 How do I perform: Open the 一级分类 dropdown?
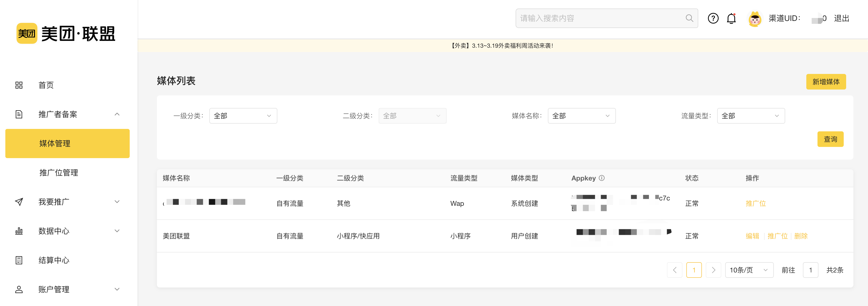[243, 116]
